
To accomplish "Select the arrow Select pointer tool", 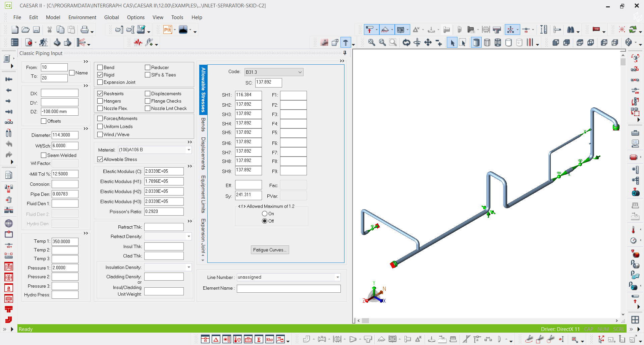I will pos(452,42).
